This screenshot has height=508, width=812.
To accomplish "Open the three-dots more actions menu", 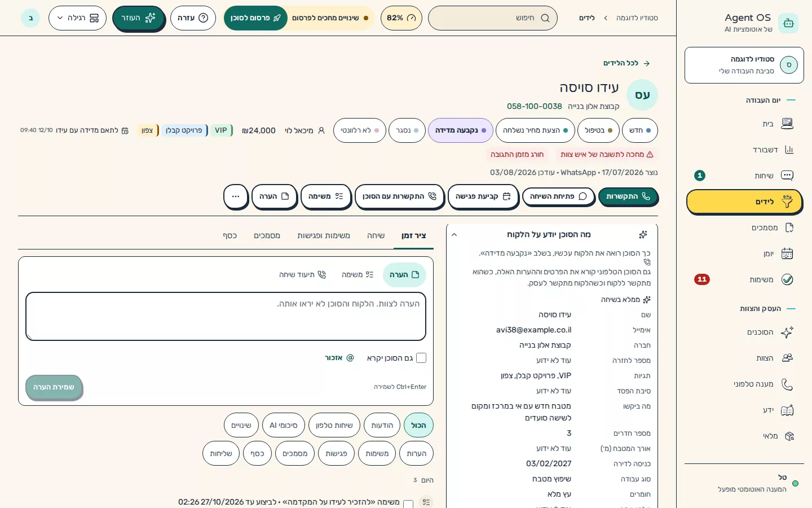I will point(236,196).
